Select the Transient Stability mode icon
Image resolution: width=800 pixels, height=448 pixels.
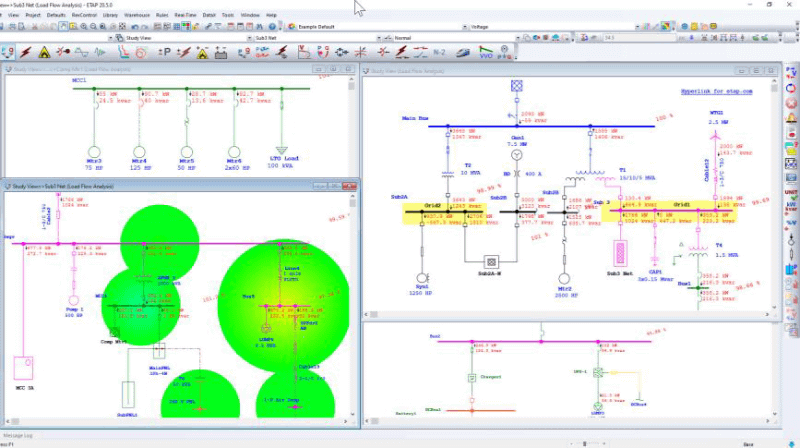point(100,52)
